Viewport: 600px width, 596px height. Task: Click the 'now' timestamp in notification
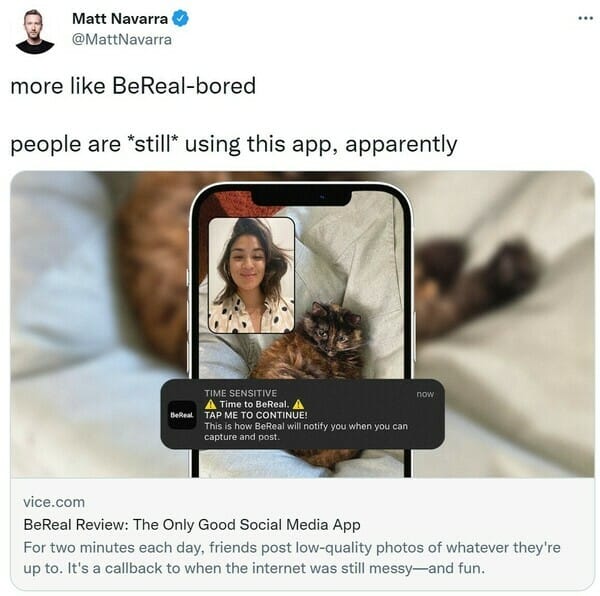(x=425, y=394)
